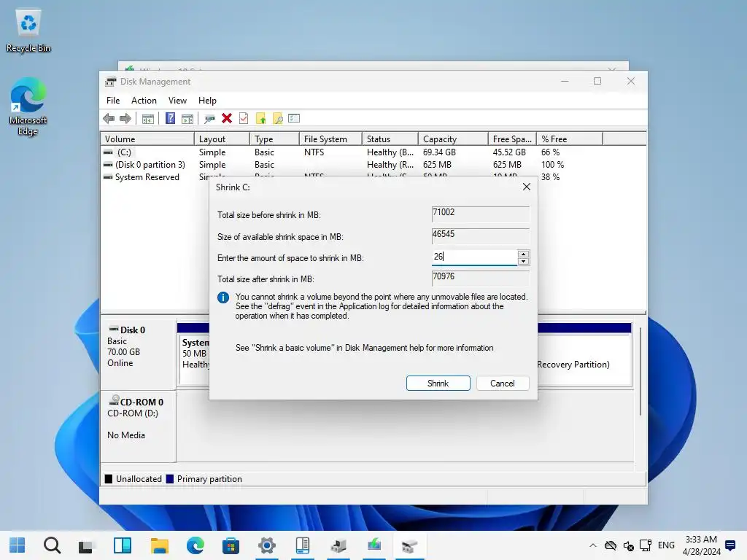
Task: Open the blue Help question mark icon
Action: click(x=170, y=119)
